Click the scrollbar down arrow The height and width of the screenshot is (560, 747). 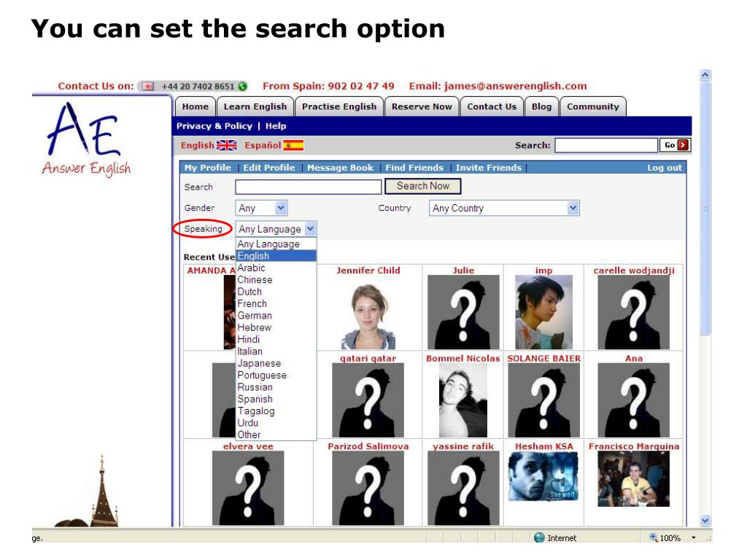coord(705,521)
